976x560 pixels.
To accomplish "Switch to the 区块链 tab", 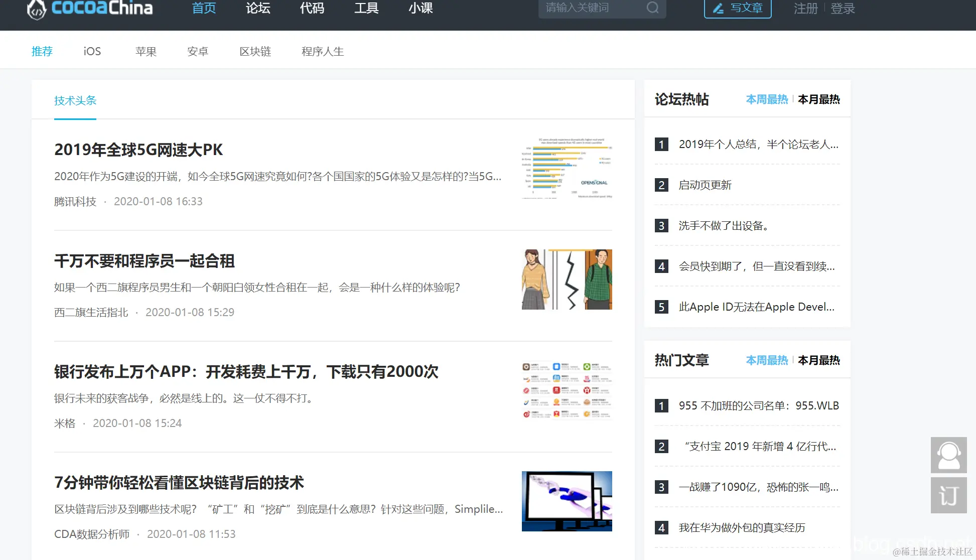I will (x=255, y=51).
